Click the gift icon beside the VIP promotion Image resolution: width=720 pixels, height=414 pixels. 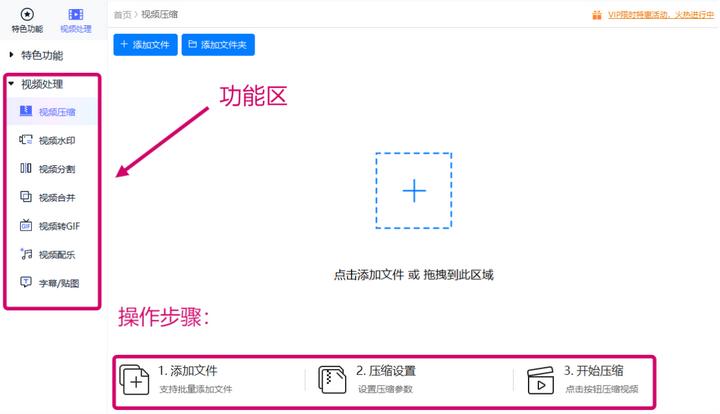click(x=596, y=15)
